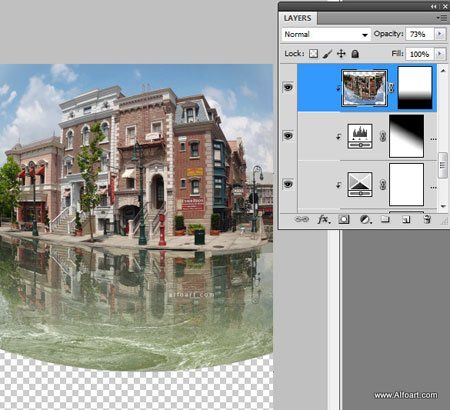Click the Lock image pixels brush icon
450x410 pixels.
(327, 54)
